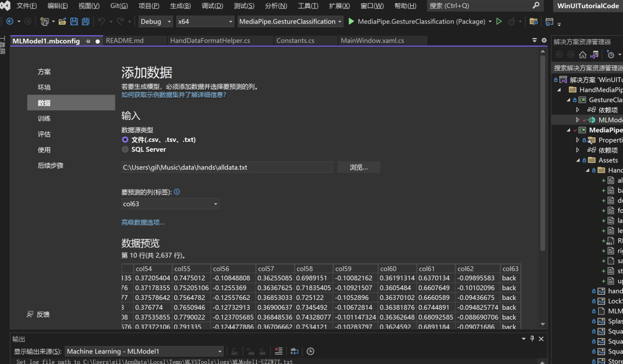Go to the 后续步骤 (Next steps) step
Image resolution: width=623 pixels, height=364 pixels.
pos(71,166)
